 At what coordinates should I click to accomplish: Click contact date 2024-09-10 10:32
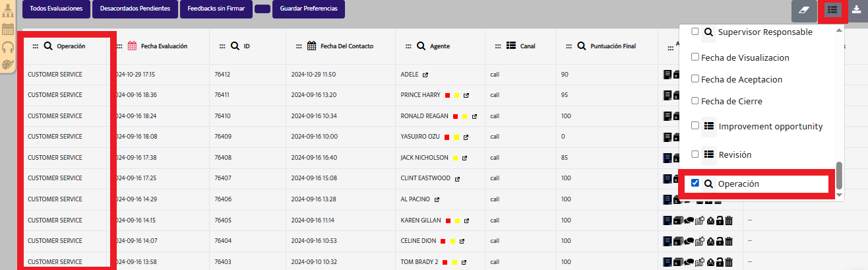[314, 262]
